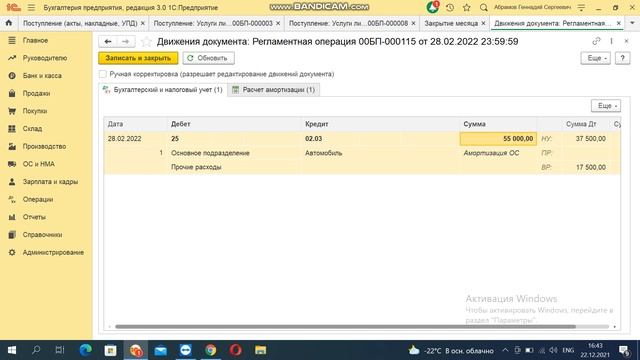
Task: Open the notifications bell icon
Action: point(432,7)
